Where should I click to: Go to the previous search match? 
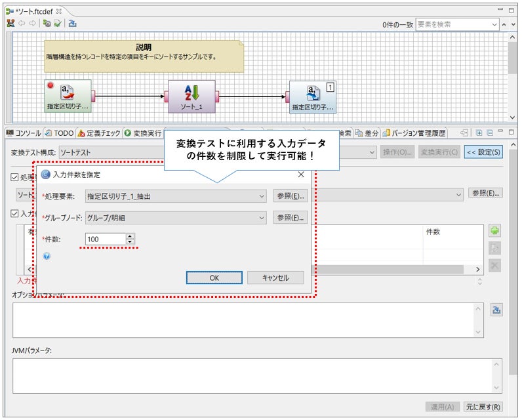[x=504, y=24]
